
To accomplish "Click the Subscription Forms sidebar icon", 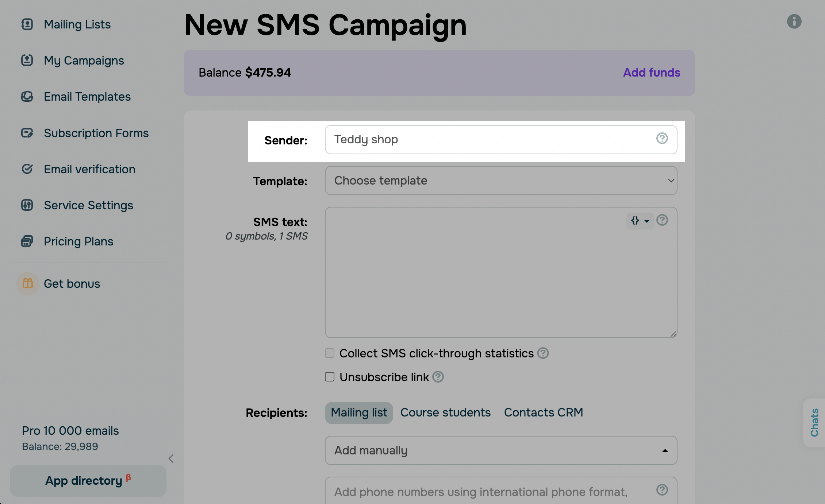I will [27, 133].
